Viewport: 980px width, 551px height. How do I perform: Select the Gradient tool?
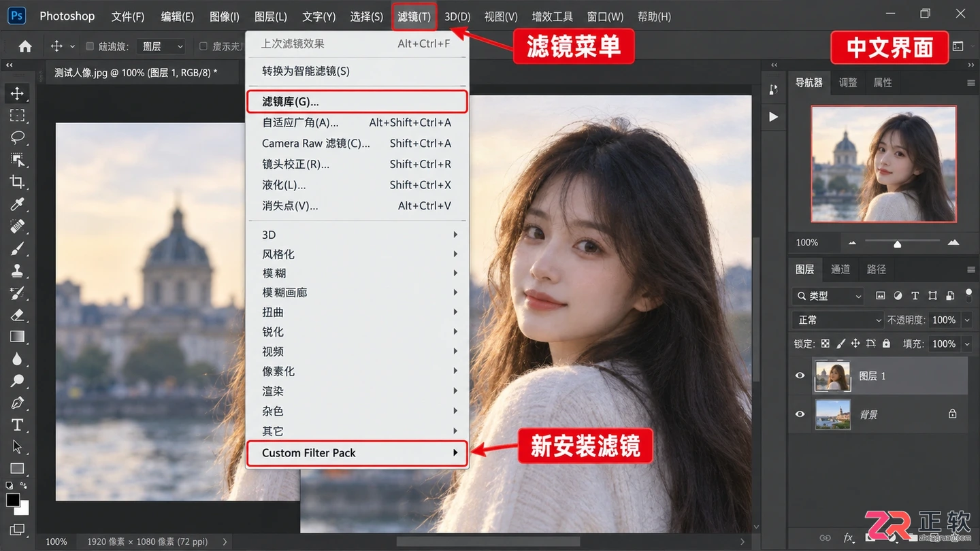click(17, 337)
